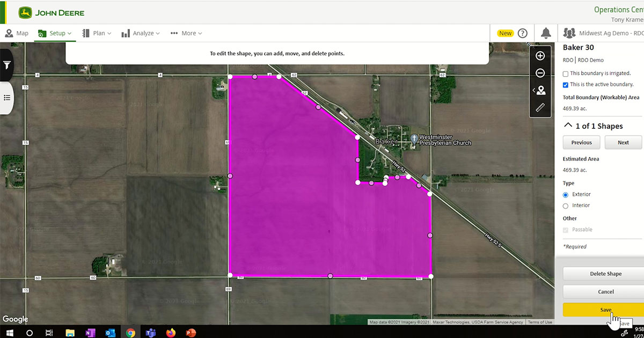Open PowerPoint from the taskbar
644x338 pixels.
pos(191,333)
